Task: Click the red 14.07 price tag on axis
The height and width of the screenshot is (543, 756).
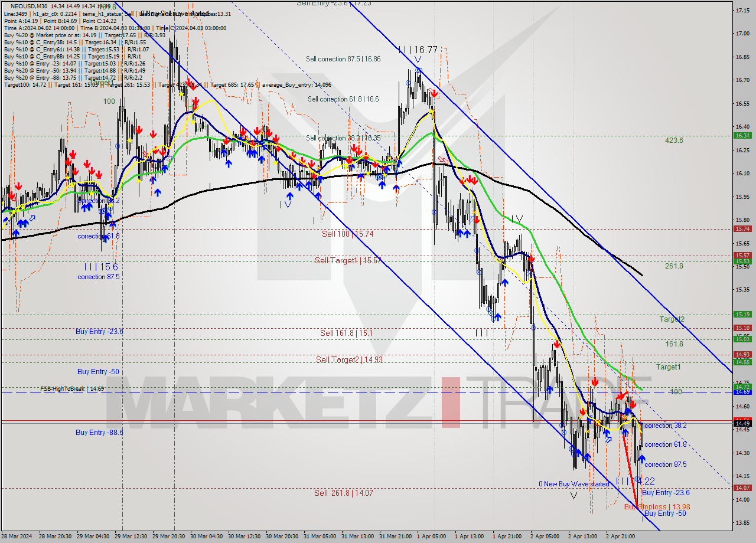Action: (742, 488)
